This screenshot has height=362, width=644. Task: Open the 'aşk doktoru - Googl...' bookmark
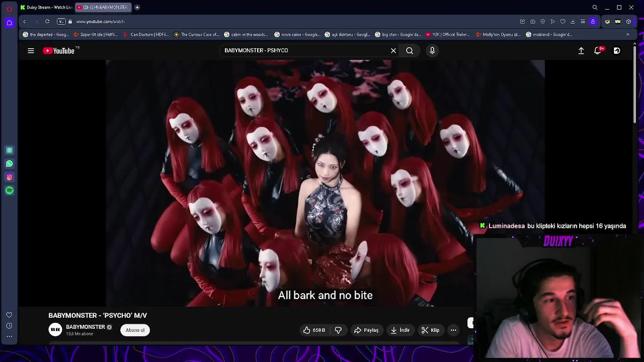347,35
